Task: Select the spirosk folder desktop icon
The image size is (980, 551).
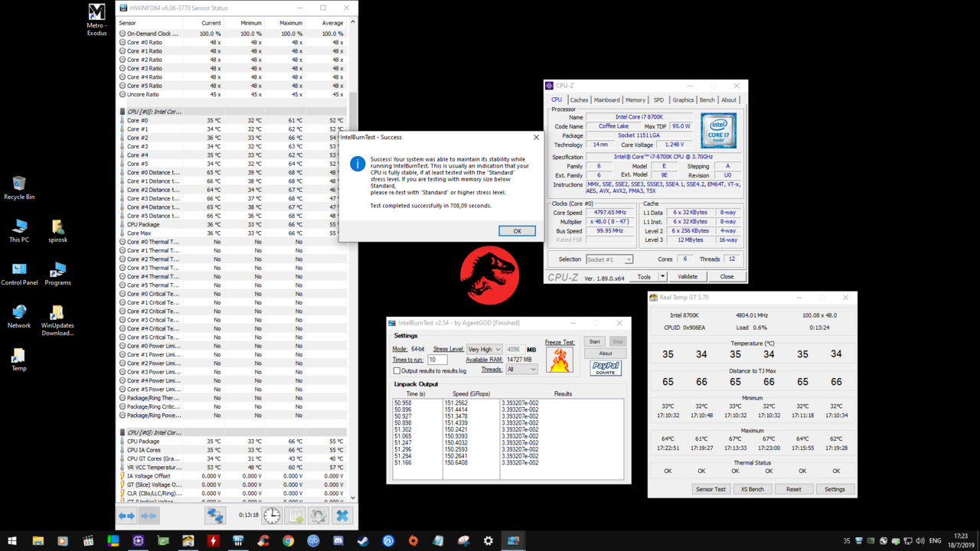Action: pos(57,231)
